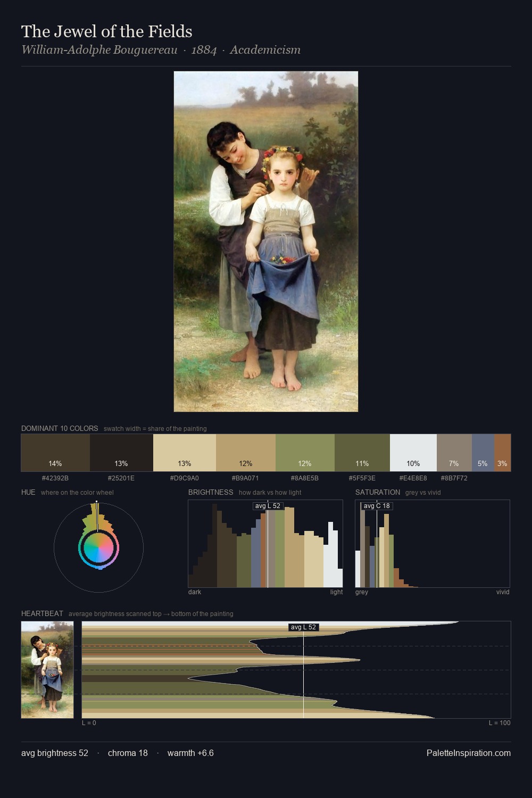This screenshot has width=532, height=798.
Task: Click the Academicism style label
Action: coord(265,50)
